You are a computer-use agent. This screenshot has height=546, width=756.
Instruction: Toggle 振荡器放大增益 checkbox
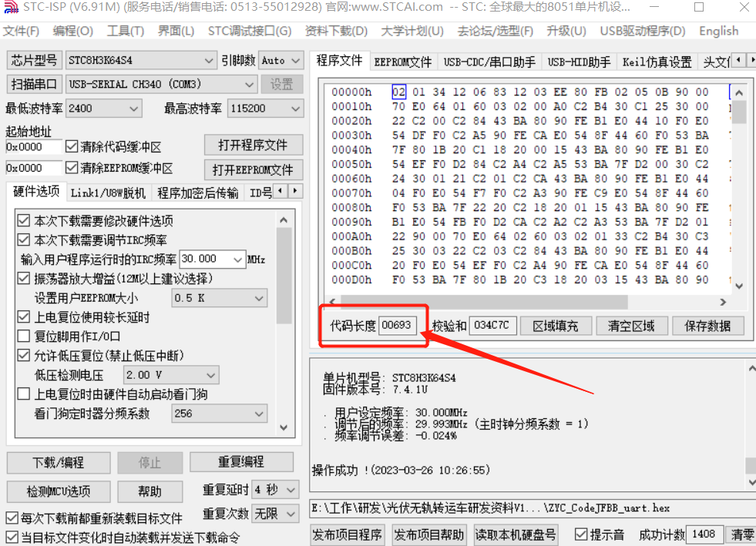(24, 279)
